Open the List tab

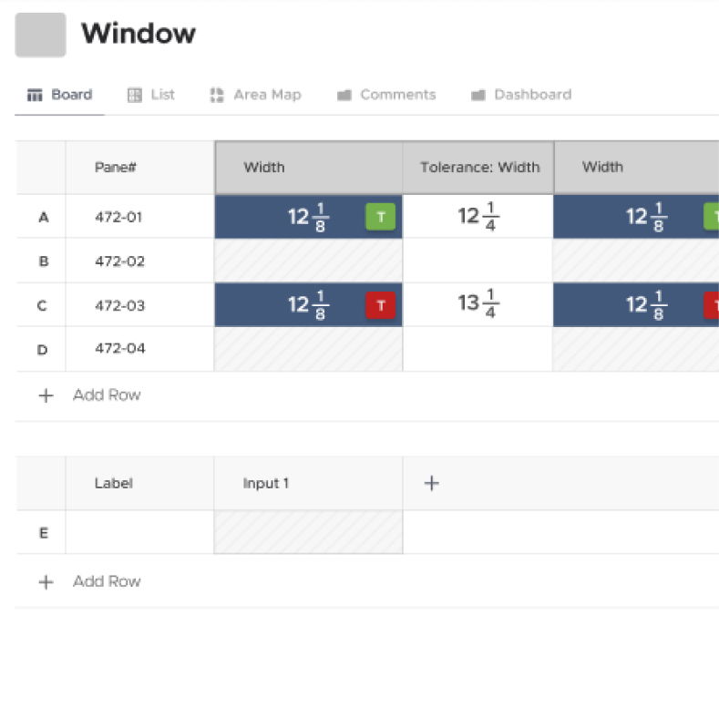pos(151,95)
